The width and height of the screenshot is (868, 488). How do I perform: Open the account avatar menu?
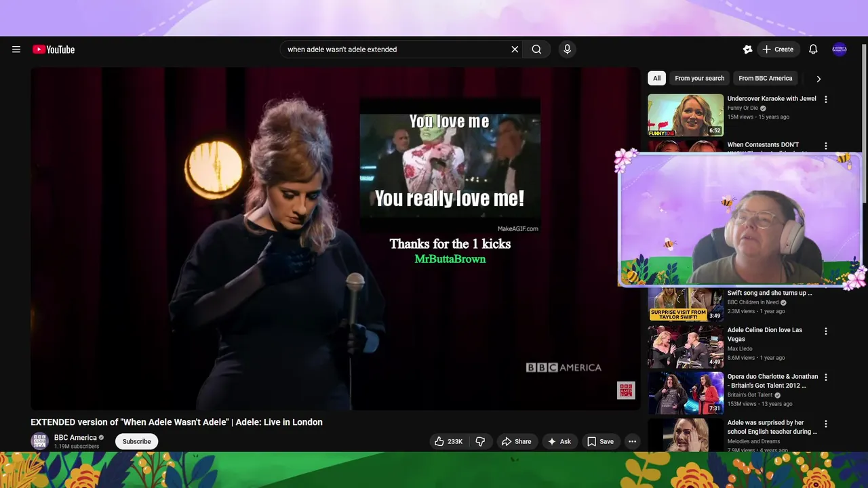click(x=840, y=49)
